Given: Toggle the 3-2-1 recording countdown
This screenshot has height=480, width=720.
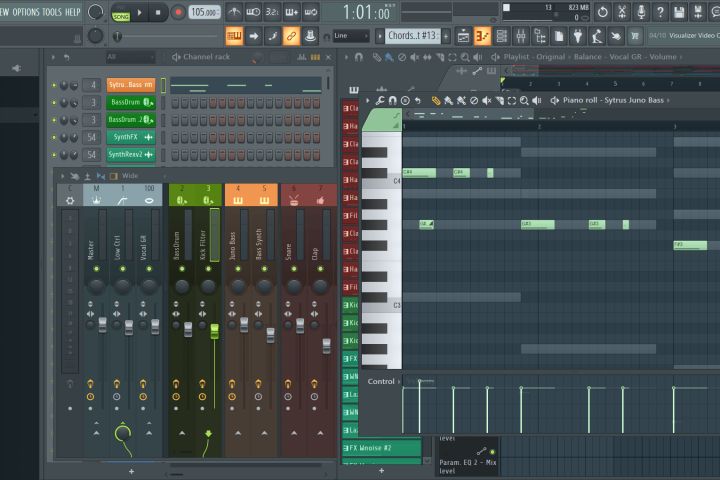Looking at the screenshot, I should click(x=272, y=12).
